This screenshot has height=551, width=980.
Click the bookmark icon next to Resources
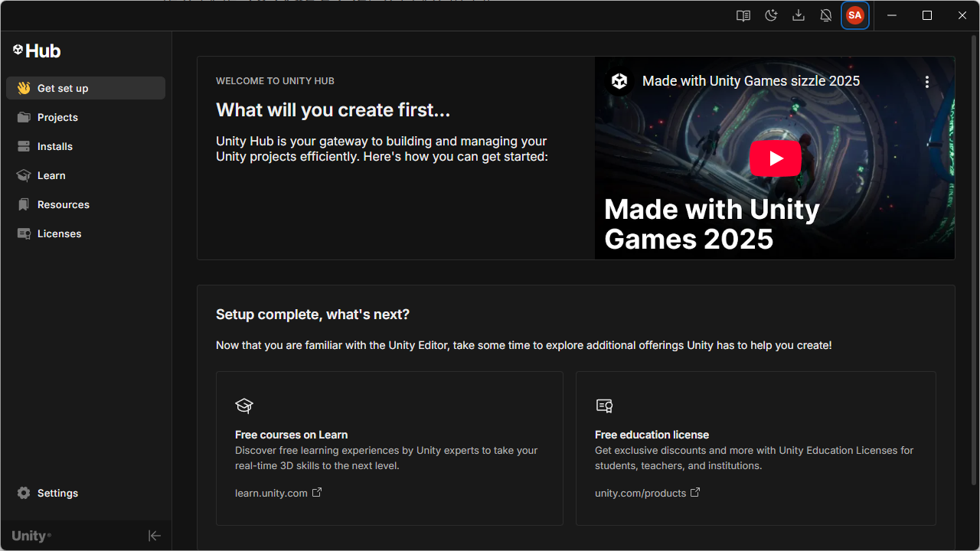[x=24, y=204]
